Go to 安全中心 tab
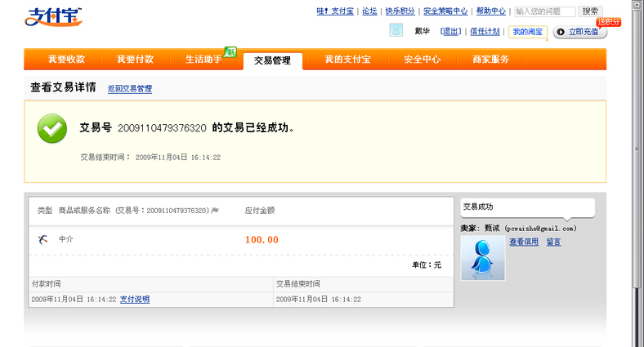The image size is (644, 347). (x=423, y=60)
